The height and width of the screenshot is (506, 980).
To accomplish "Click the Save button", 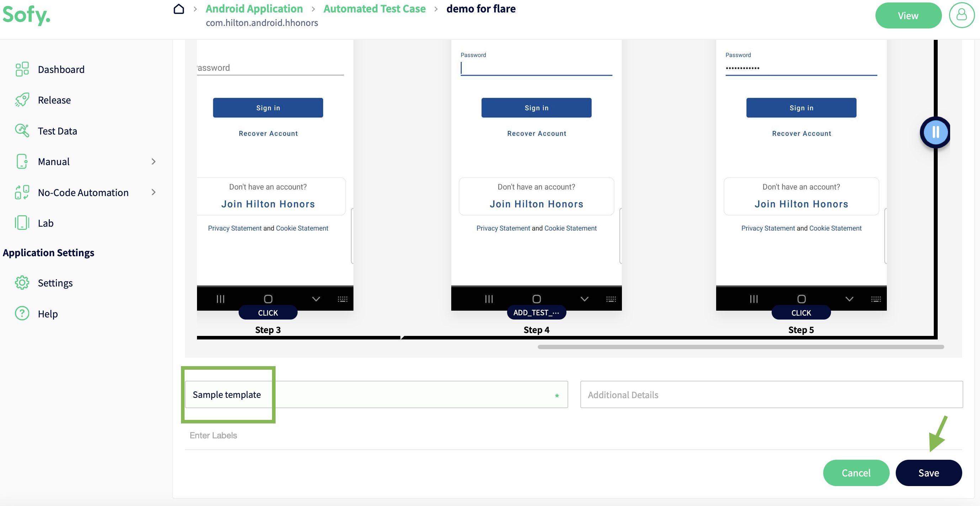I will pyautogui.click(x=928, y=473).
